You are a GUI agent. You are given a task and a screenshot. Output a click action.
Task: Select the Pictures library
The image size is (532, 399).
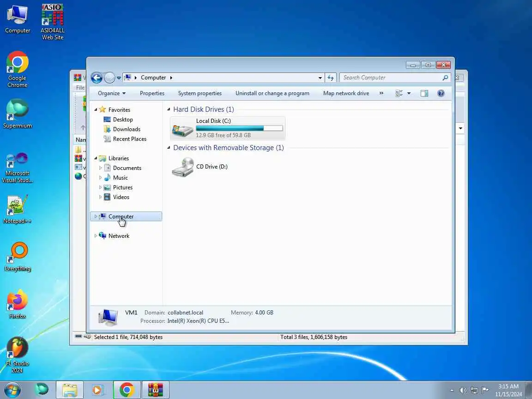click(x=122, y=187)
